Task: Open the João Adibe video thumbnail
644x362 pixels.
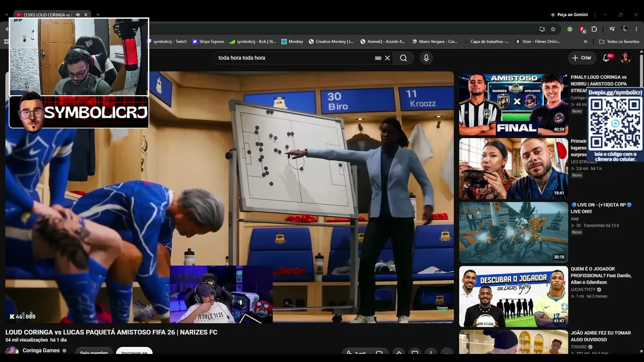Action: 513,342
